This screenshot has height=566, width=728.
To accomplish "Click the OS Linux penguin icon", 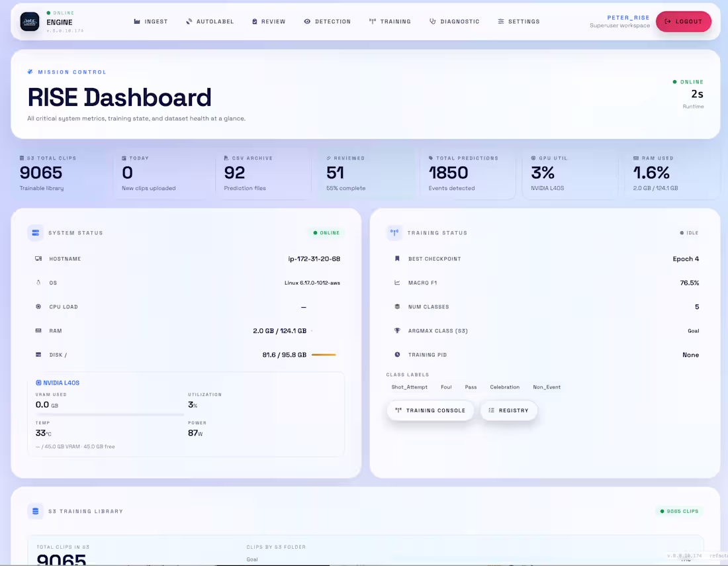I will tap(38, 283).
